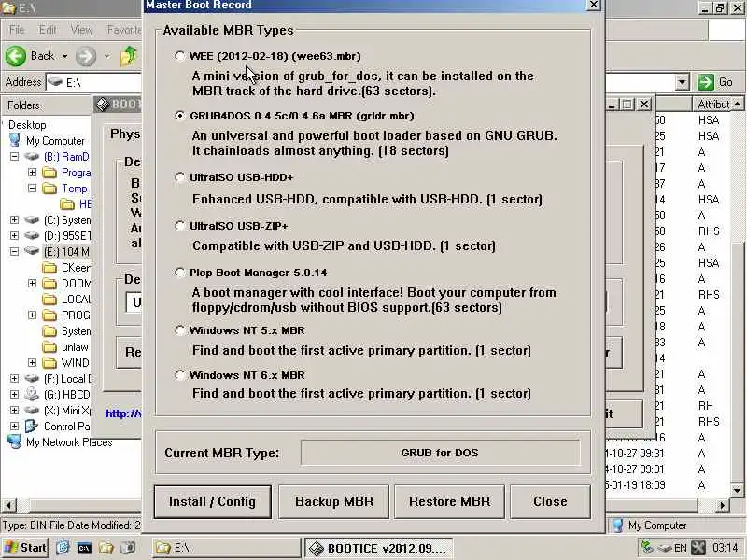Select Windows NT 6.x MBR option
The width and height of the screenshot is (747, 560).
pos(179,375)
